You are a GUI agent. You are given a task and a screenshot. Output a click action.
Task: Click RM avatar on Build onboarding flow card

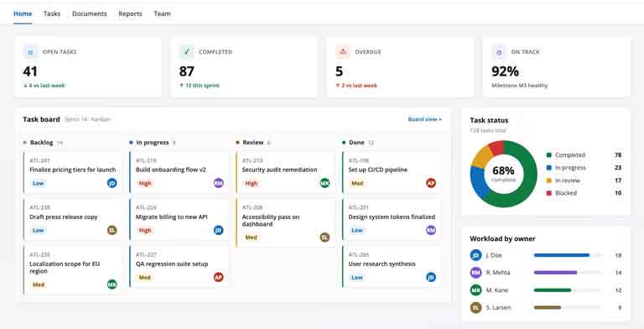[219, 183]
